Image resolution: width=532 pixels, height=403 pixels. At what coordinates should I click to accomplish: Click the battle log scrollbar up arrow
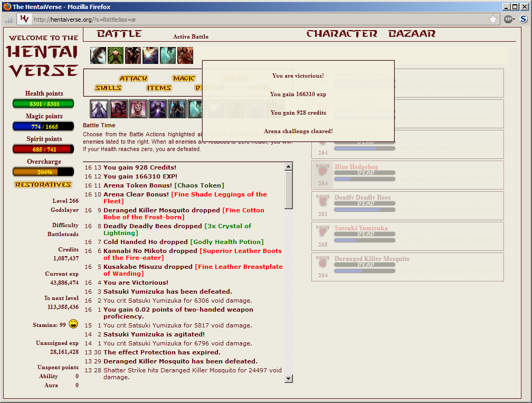click(x=289, y=166)
